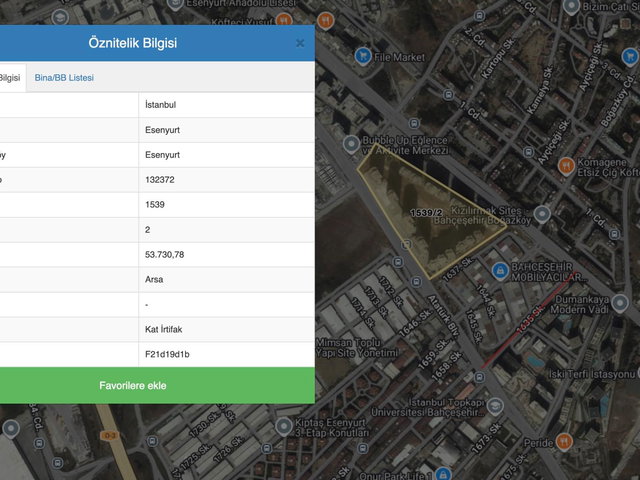Select Bubble Up Eğlence location pin
Viewport: 640px width, 480px height.
coord(351,144)
